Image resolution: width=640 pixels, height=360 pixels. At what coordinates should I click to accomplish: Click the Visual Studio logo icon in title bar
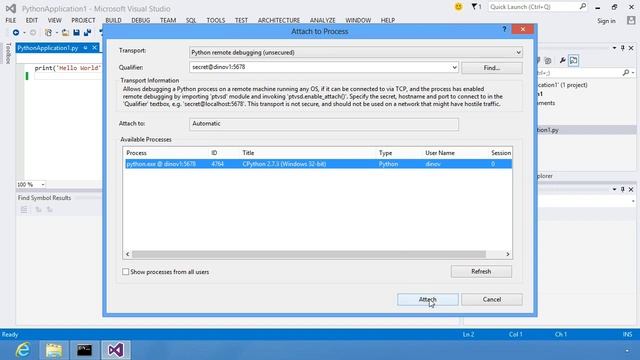click(11, 8)
